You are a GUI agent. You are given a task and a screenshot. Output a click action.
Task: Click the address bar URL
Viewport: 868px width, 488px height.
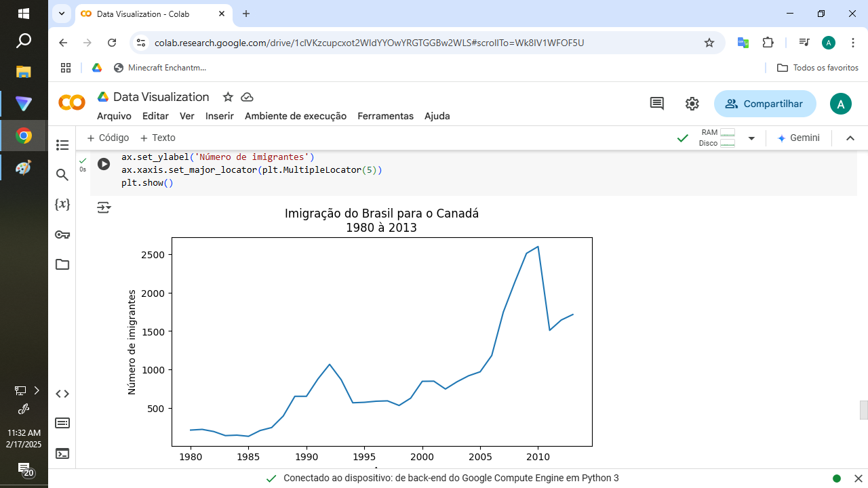click(369, 43)
